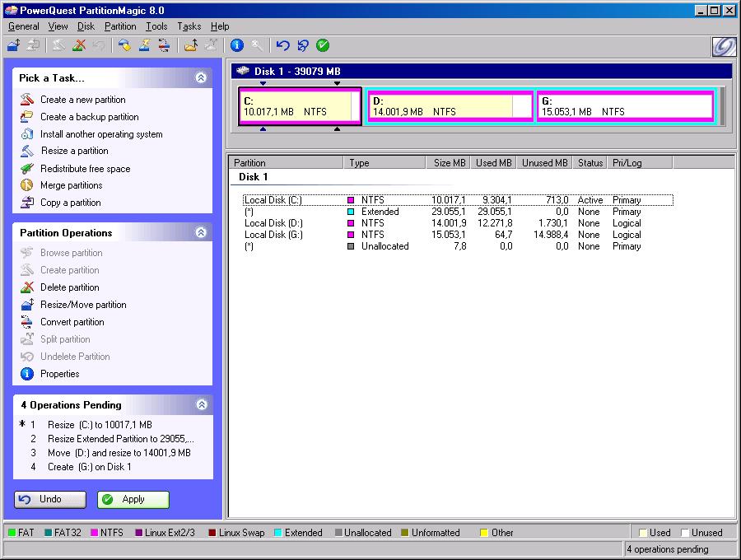The height and width of the screenshot is (560, 741).
Task: Select the Local Disk (D:) row
Action: (x=458, y=223)
